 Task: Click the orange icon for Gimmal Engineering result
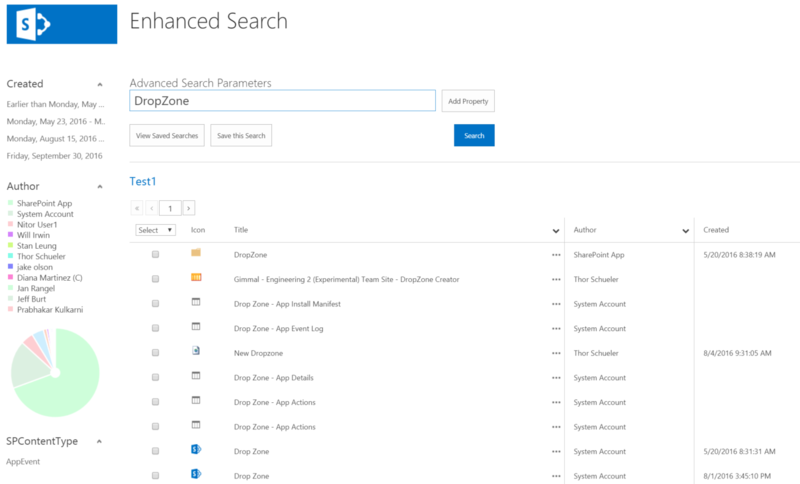click(196, 278)
